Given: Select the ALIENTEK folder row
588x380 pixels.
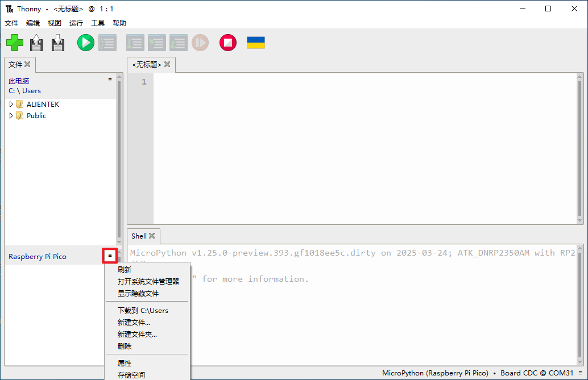Looking at the screenshot, I should click(x=61, y=104).
